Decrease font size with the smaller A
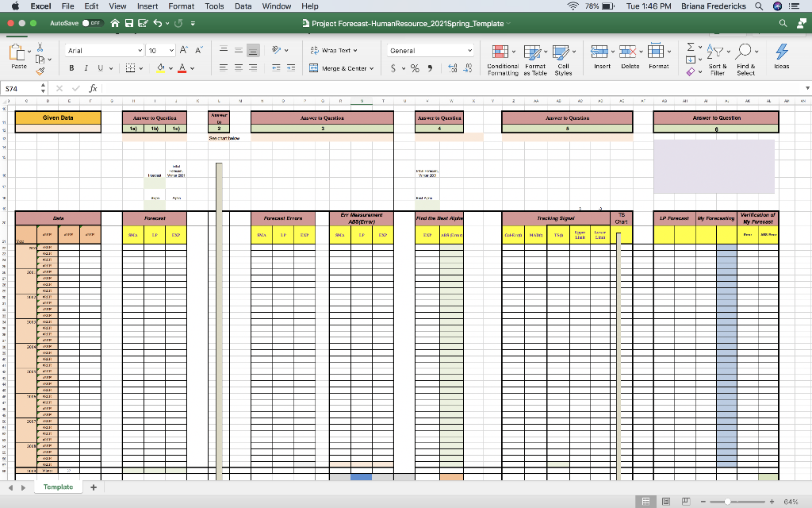This screenshot has width=812, height=508. coord(198,50)
